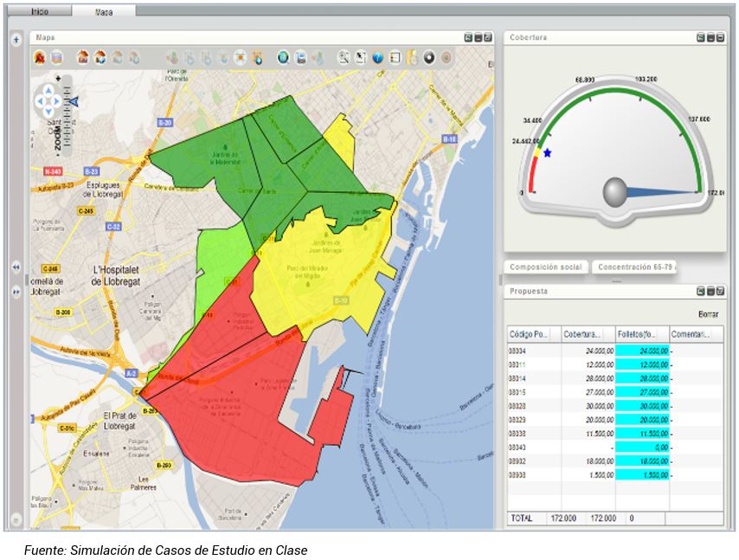The image size is (739, 560).
Task: Click the dark green Jardins de la Maternitat zone
Action: pos(208,165)
